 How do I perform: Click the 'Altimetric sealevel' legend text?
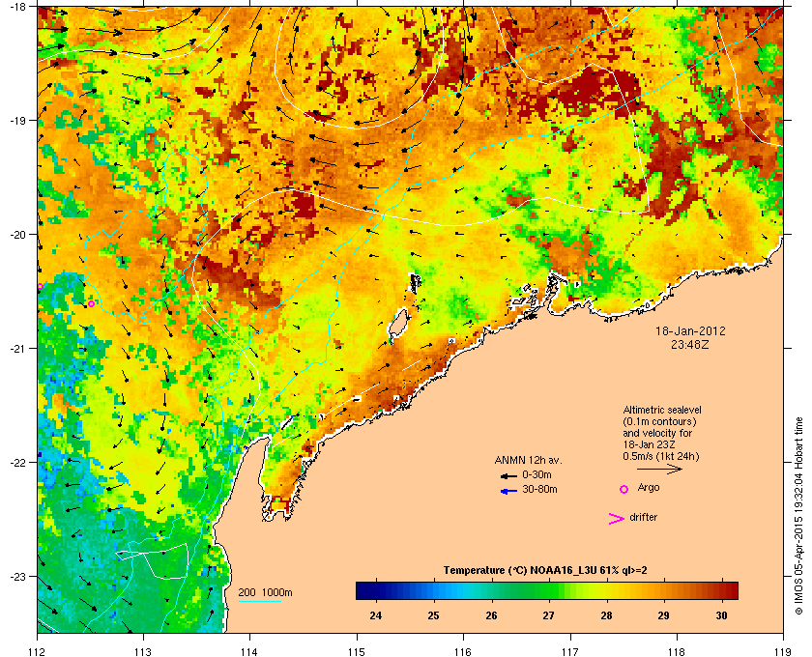[x=662, y=410]
